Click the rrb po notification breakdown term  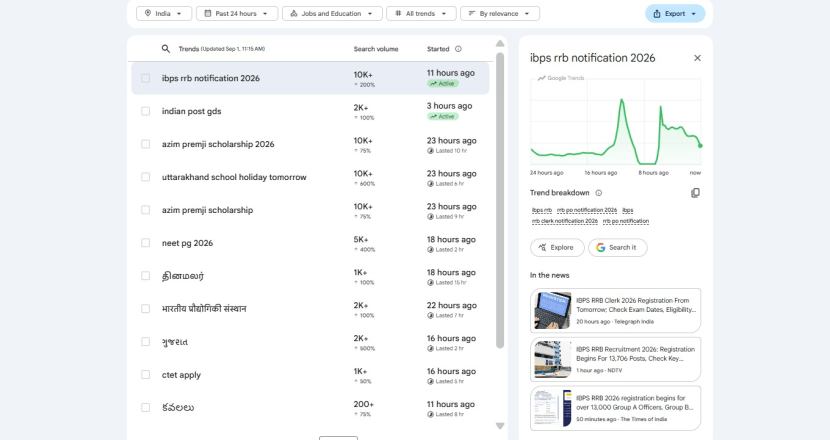tap(626, 221)
